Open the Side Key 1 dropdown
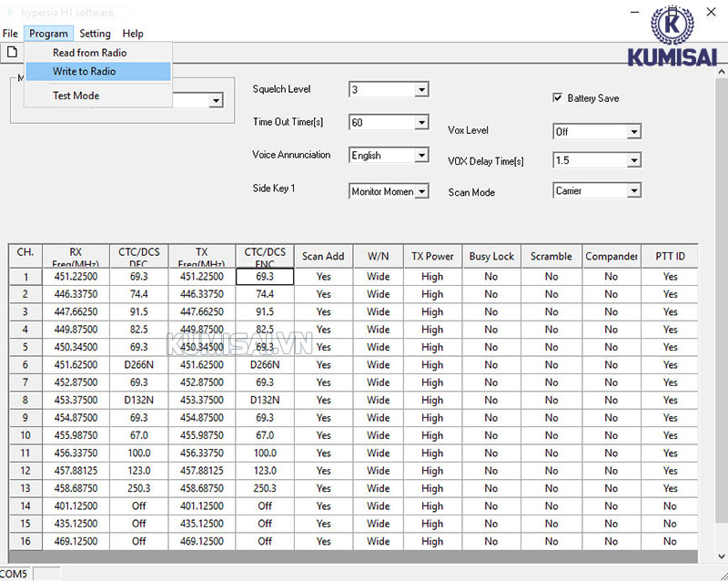This screenshot has height=581, width=728. click(421, 191)
